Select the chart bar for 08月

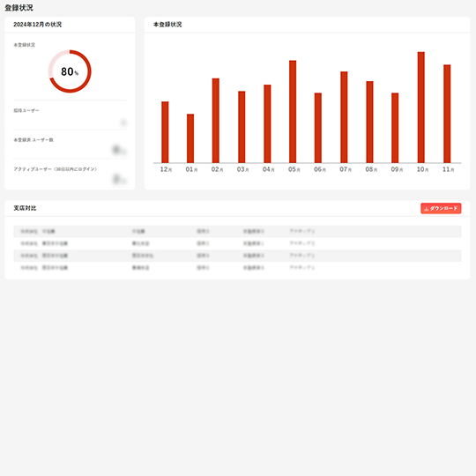point(369,122)
